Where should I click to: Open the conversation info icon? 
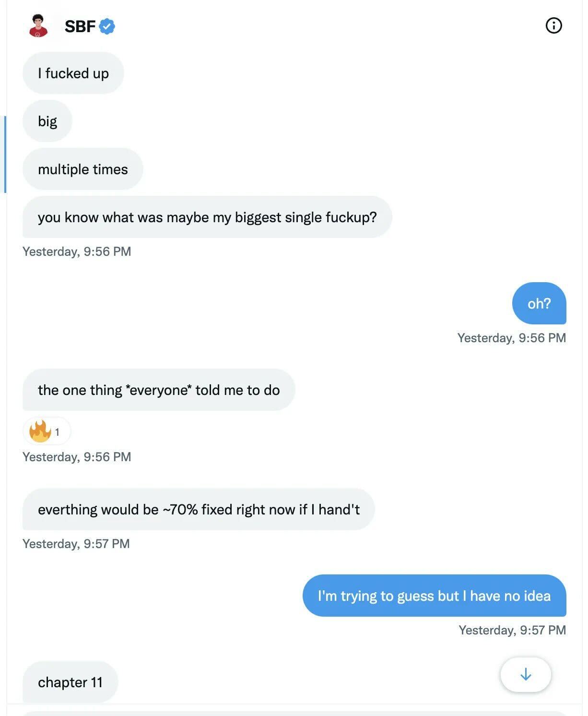(553, 25)
